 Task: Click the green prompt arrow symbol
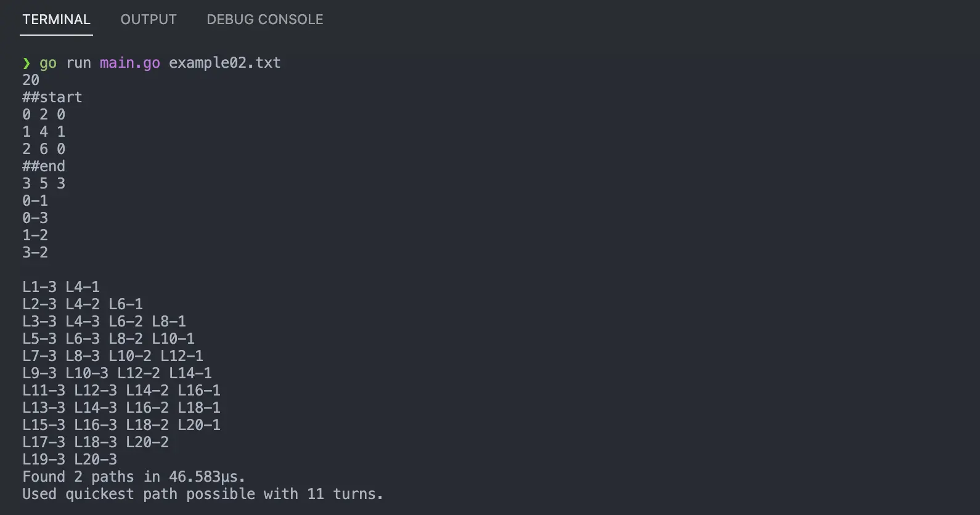click(x=27, y=63)
